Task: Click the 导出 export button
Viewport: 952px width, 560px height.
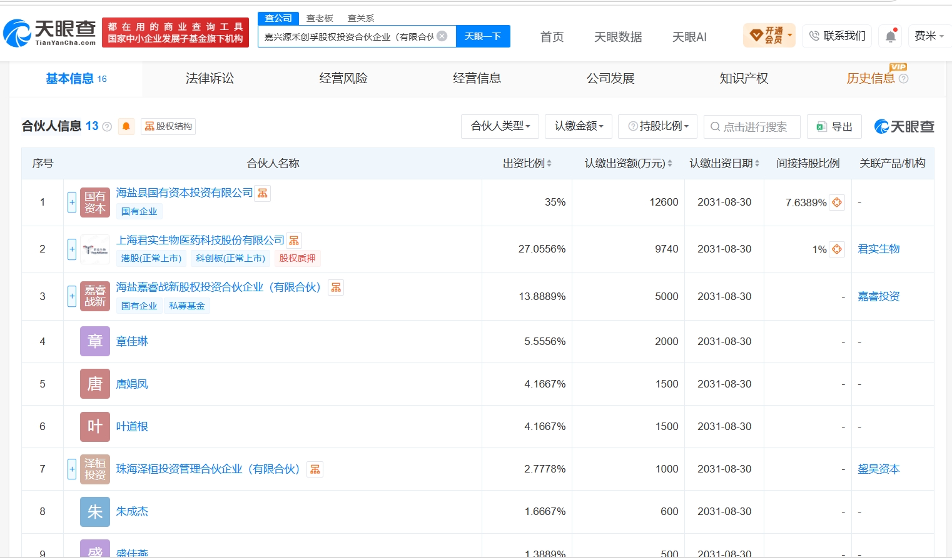Action: pyautogui.click(x=834, y=127)
